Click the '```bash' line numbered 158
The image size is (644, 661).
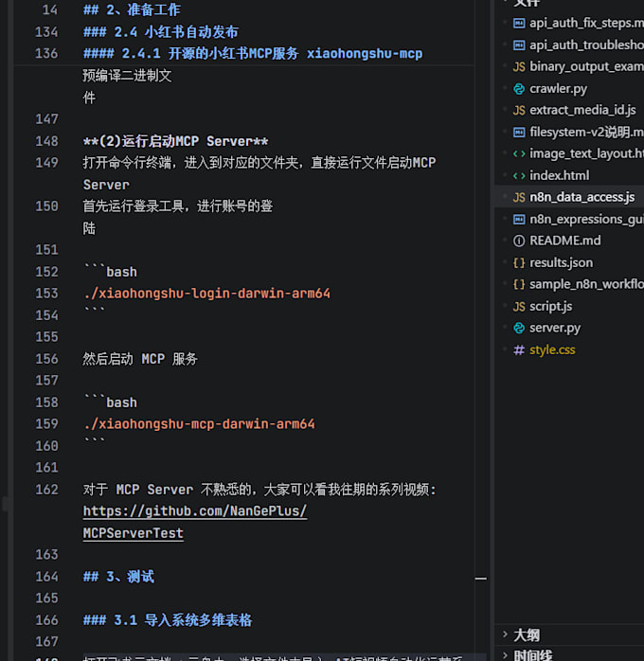(x=110, y=402)
